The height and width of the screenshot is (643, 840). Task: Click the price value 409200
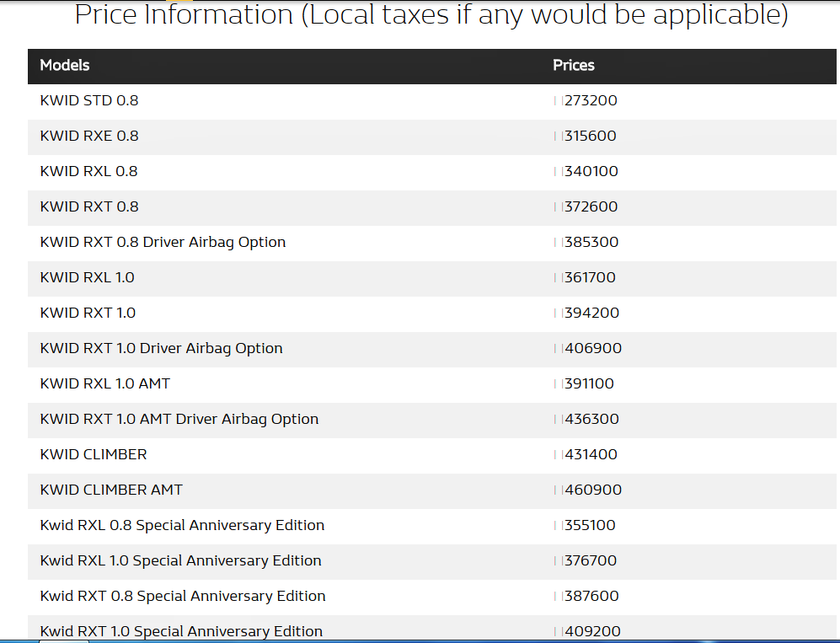click(592, 630)
